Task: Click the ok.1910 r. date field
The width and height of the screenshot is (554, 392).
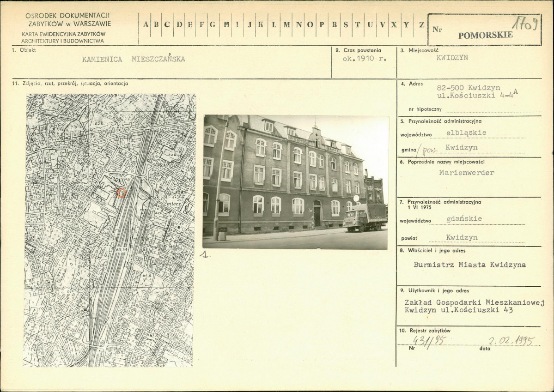Action: 365,59
